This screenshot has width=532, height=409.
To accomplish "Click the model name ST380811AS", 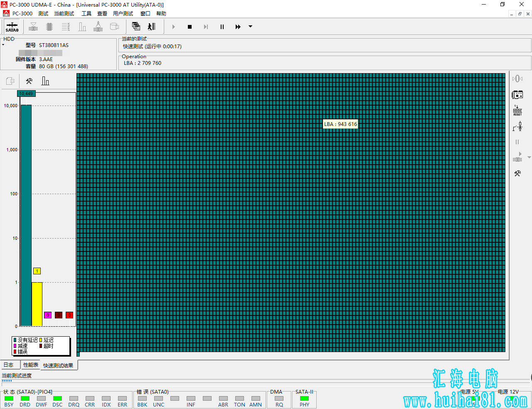I will pyautogui.click(x=54, y=45).
